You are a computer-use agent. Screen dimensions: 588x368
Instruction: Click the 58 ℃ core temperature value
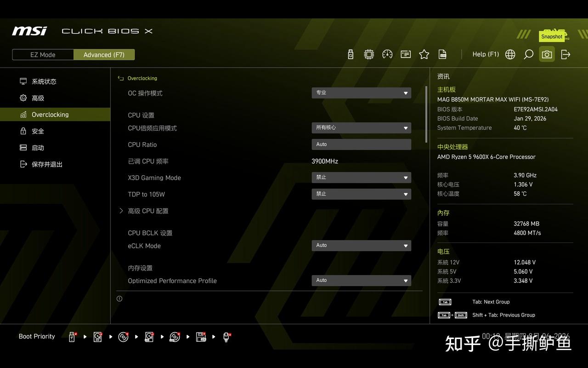[520, 194]
